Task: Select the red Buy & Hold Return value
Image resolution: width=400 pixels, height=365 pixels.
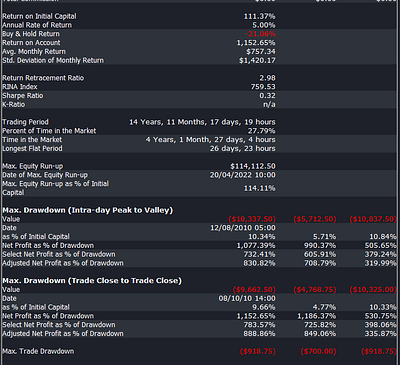Action: [260, 34]
